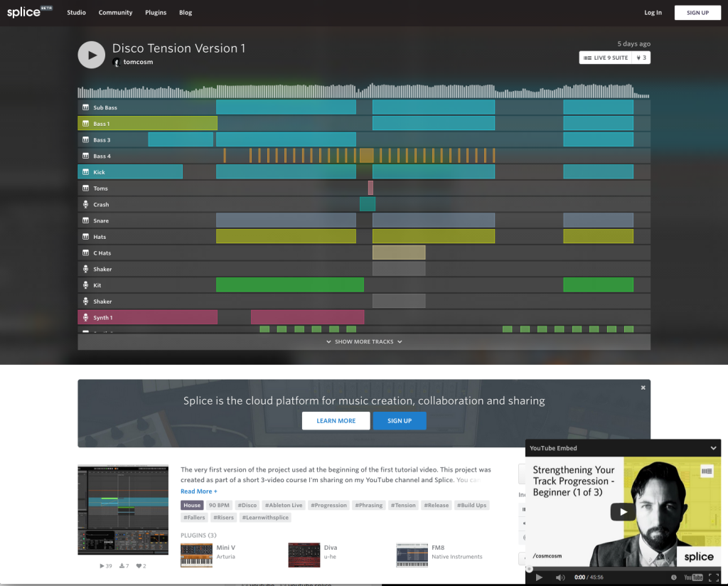Select the 90 BPM tag

click(x=219, y=505)
